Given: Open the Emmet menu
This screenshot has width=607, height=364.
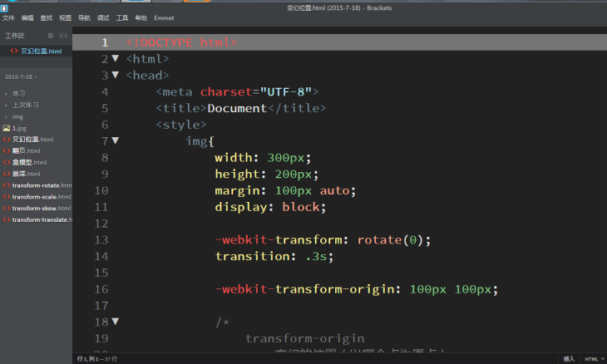Looking at the screenshot, I should pos(164,17).
